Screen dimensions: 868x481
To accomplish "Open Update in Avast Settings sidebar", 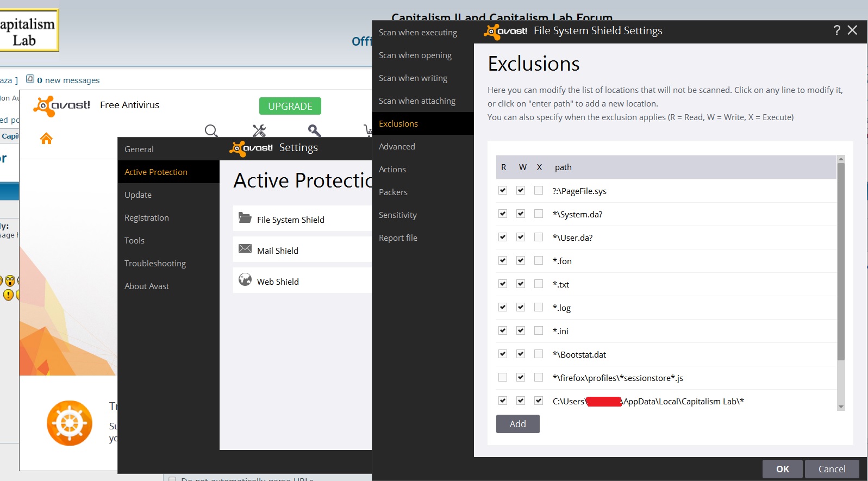I will [168, 195].
